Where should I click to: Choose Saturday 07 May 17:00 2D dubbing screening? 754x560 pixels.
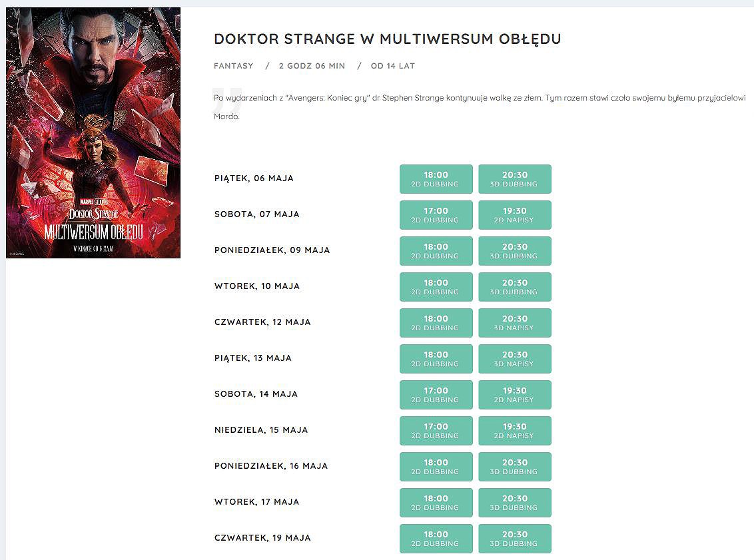pyautogui.click(x=436, y=215)
